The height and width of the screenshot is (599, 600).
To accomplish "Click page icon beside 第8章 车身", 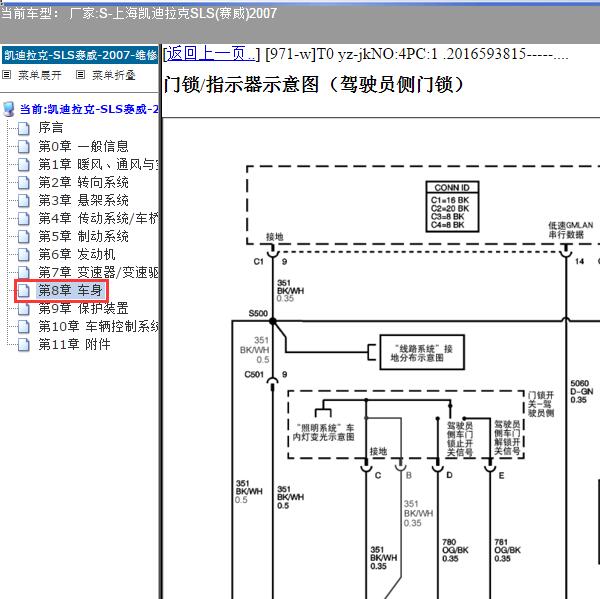I will [x=23, y=291].
